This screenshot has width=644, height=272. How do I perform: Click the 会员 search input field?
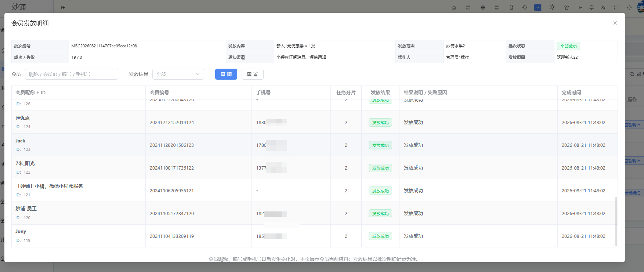click(x=72, y=74)
